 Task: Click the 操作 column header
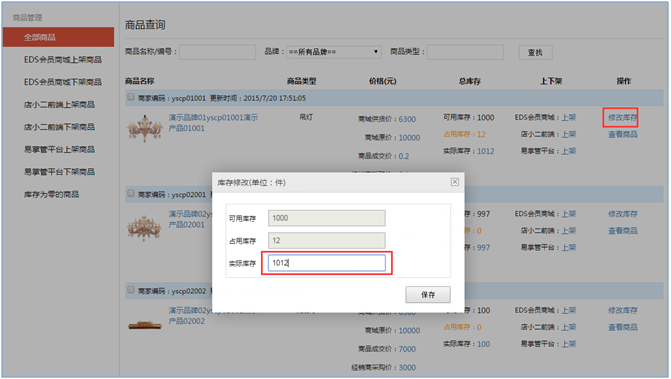tap(623, 81)
